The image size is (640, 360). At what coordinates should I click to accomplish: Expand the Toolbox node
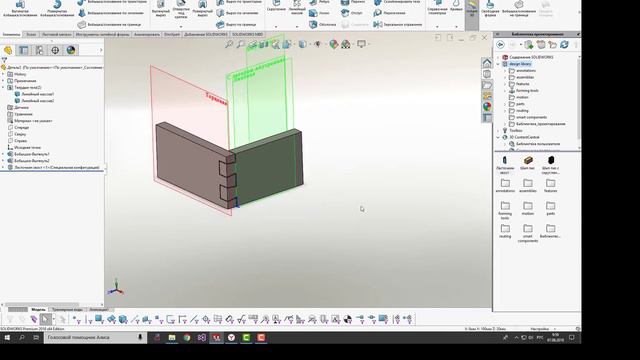[498, 131]
